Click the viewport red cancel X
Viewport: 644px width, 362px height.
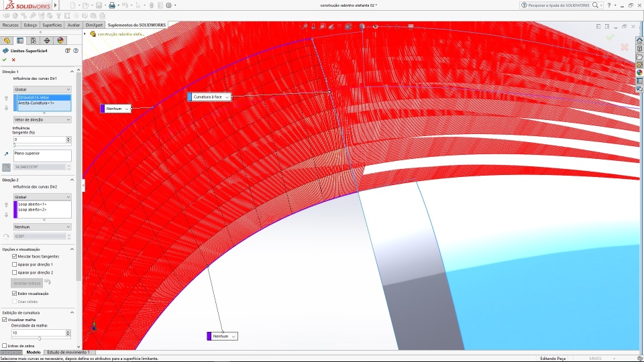click(625, 47)
